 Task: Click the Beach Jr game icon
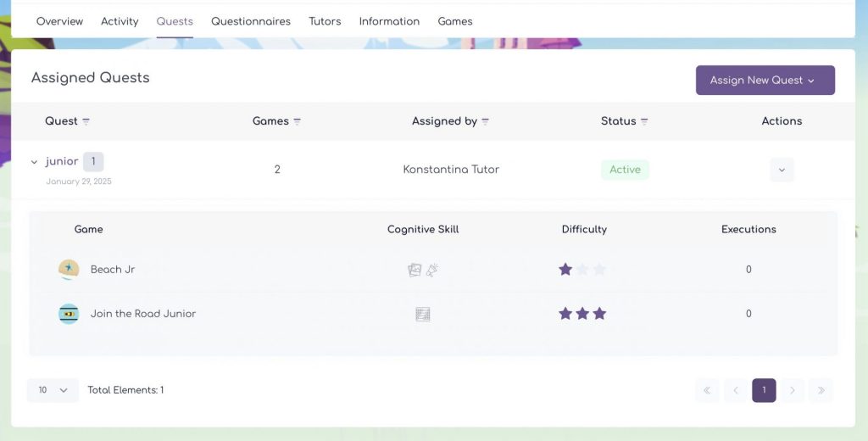point(69,270)
